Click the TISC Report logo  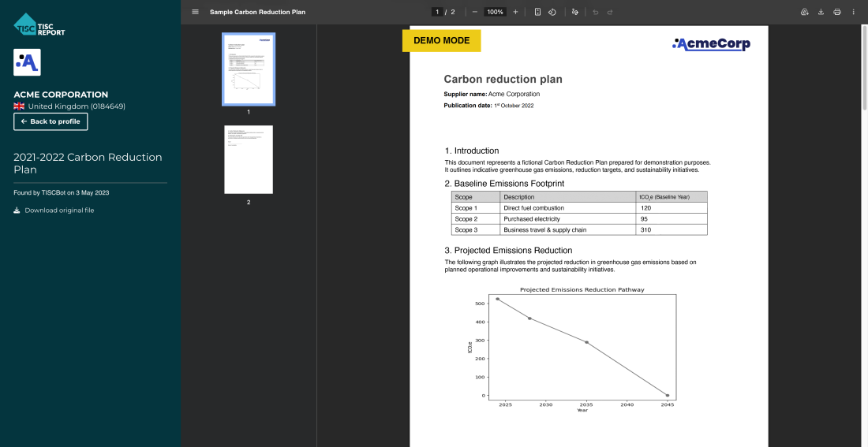tap(39, 24)
